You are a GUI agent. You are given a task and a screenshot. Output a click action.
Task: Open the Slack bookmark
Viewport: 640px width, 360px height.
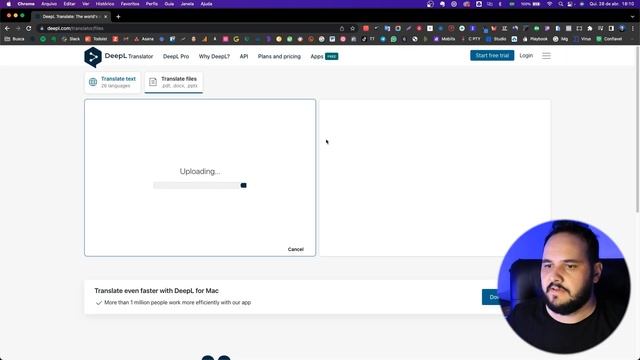[x=71, y=39]
